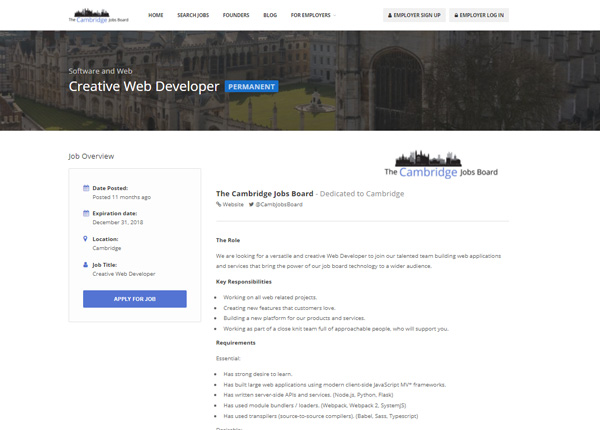Click the Job Overview heading
Screen dimensions: 600x430
click(91, 156)
